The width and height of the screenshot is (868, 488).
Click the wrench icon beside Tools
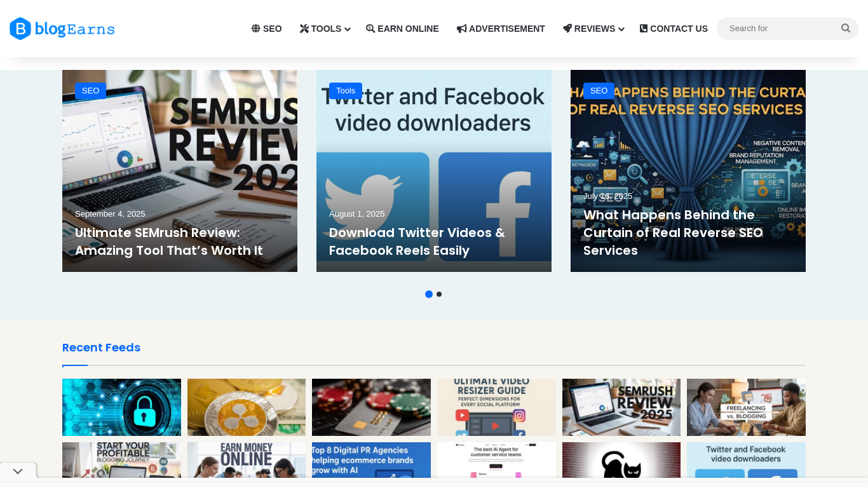coord(304,29)
